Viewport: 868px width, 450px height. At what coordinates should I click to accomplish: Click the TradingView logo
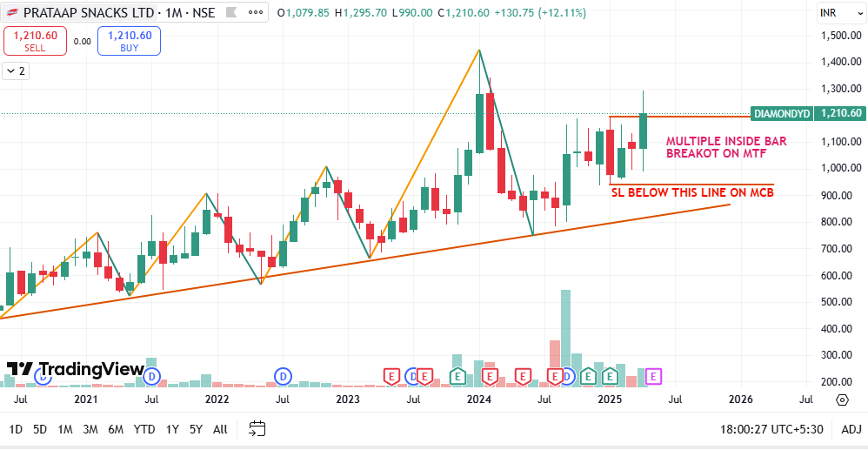[x=76, y=369]
